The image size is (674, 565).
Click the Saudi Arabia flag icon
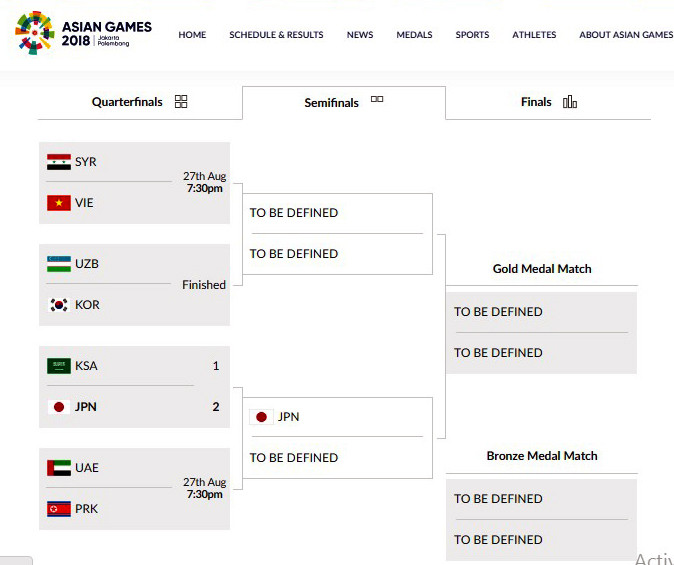click(x=59, y=366)
